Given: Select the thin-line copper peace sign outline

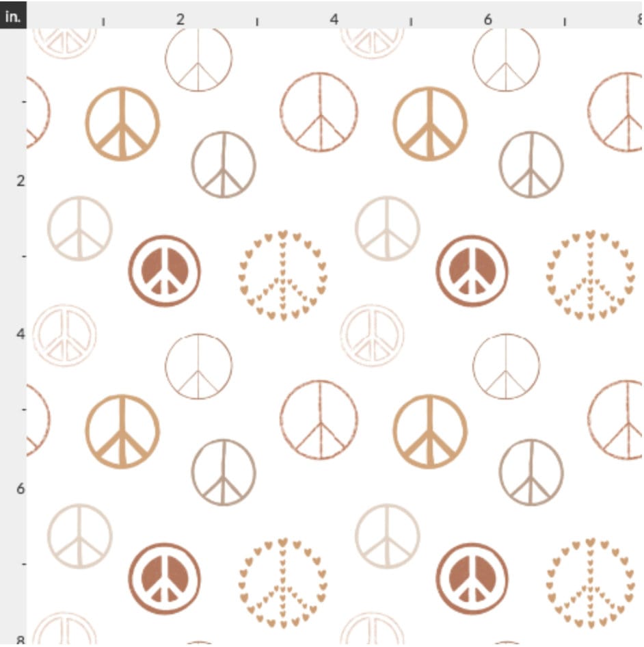Looking at the screenshot, I should click(198, 62).
